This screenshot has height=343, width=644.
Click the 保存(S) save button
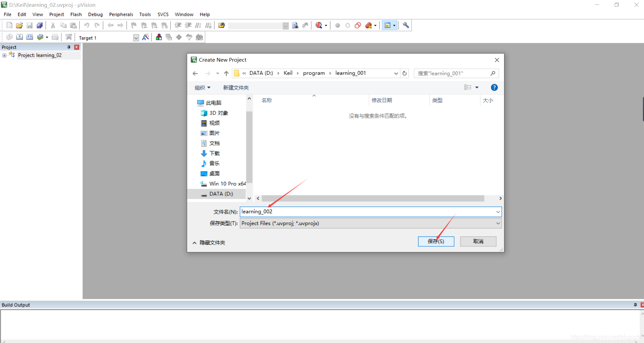436,241
